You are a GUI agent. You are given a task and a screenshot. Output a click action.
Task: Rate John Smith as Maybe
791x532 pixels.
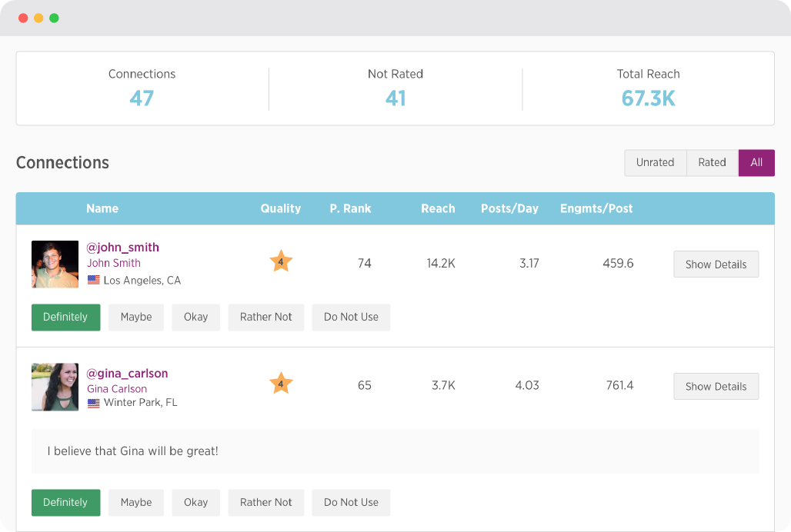[136, 318]
